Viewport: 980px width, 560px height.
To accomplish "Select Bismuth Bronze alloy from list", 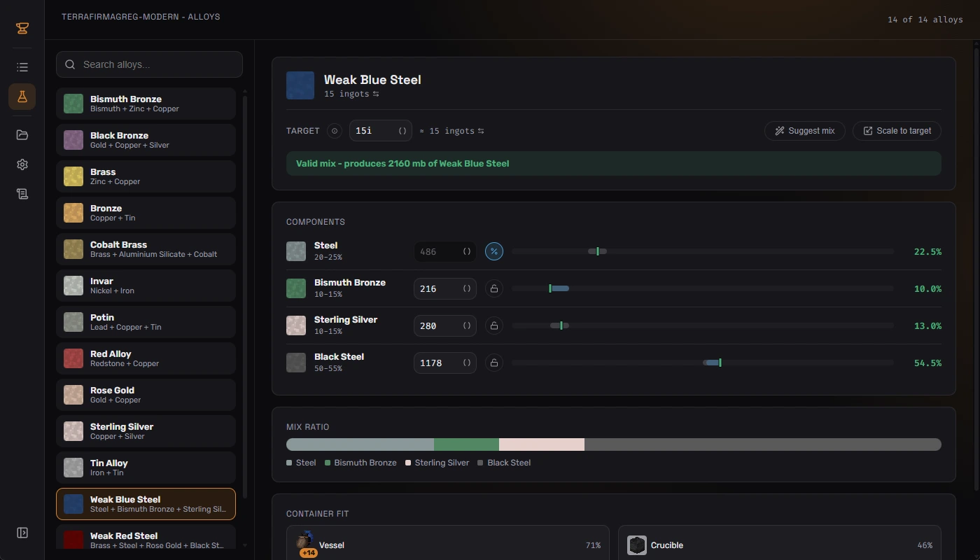I will click(146, 104).
